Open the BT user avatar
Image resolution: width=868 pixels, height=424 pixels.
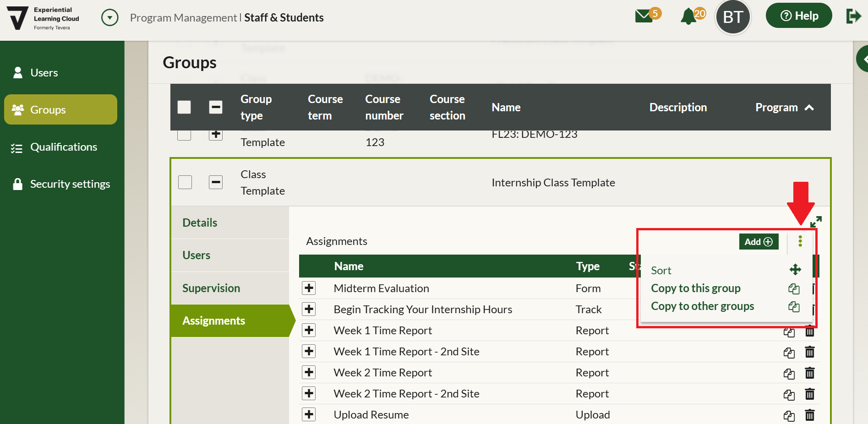click(733, 17)
